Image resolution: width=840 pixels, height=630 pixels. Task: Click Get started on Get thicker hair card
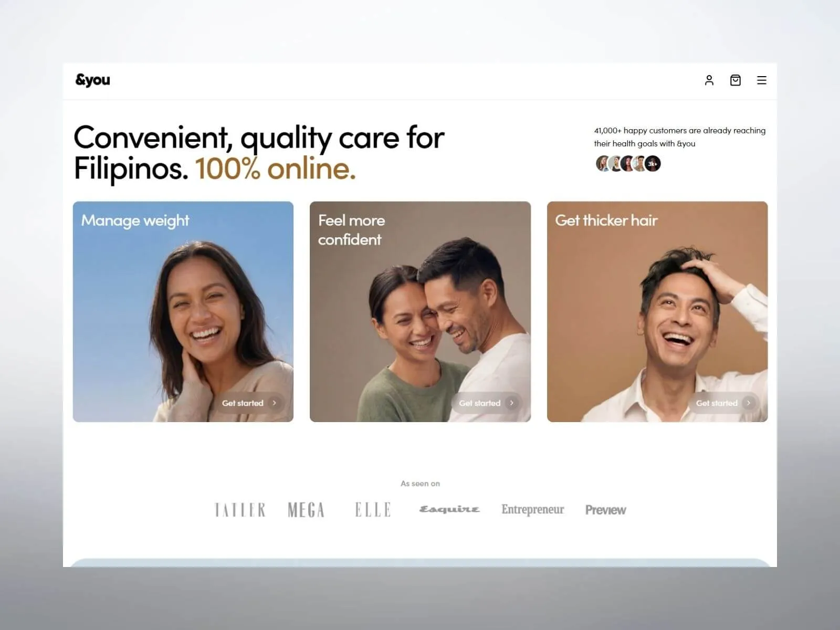tap(717, 403)
